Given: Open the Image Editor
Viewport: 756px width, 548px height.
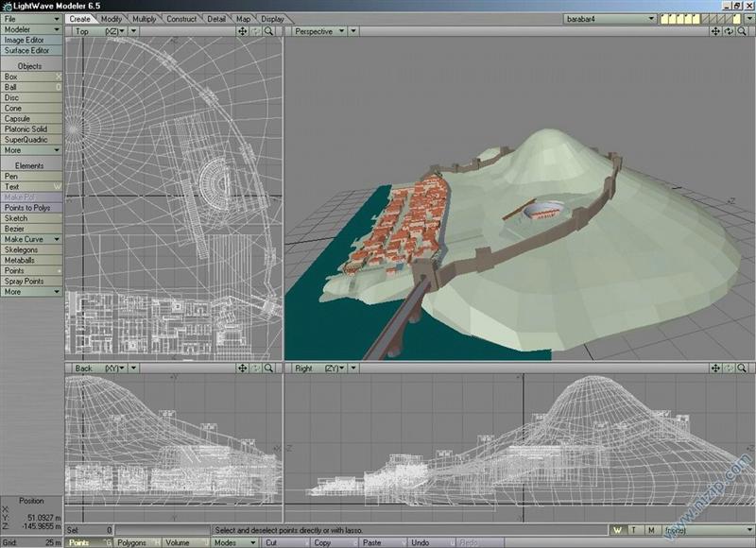Looking at the screenshot, I should point(31,40).
